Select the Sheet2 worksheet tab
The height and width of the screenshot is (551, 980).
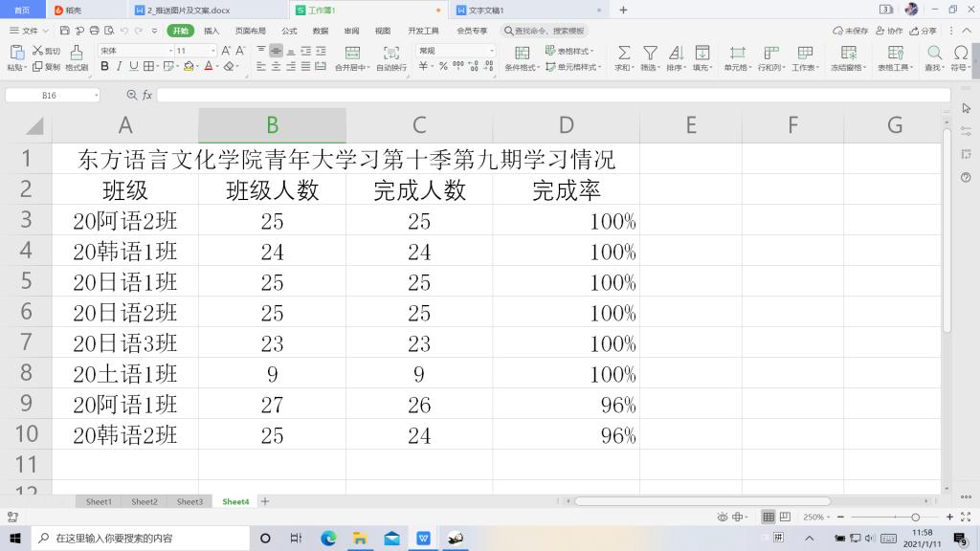[x=145, y=501]
